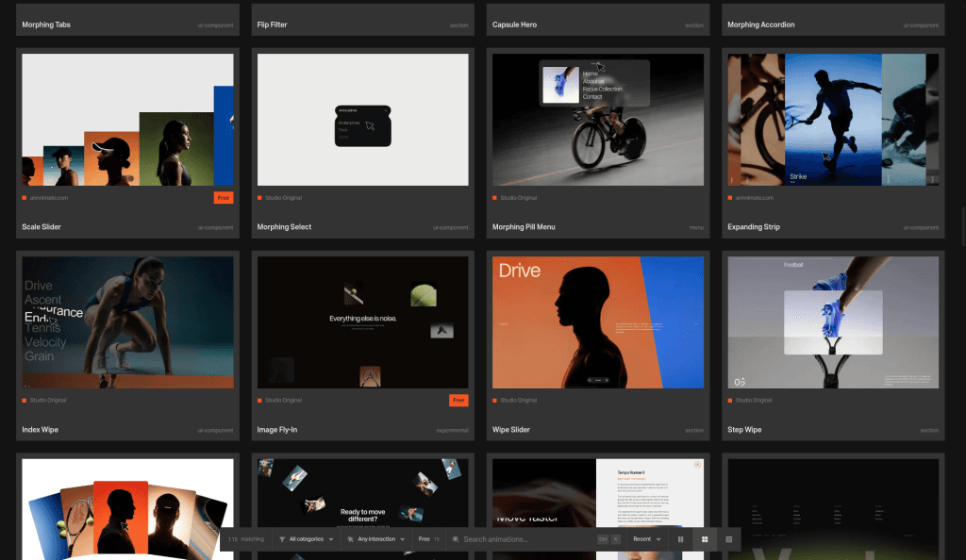
Task: Click the Capsule Hero title
Action: [x=514, y=25]
